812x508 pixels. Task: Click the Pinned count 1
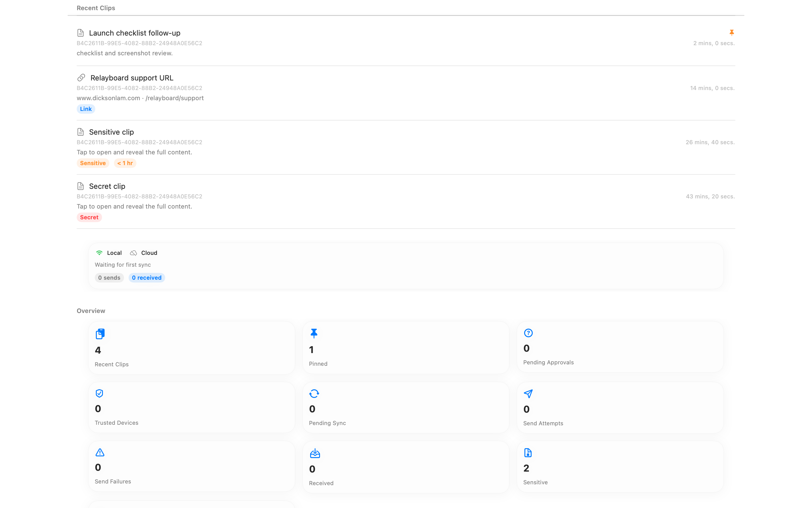(311, 350)
